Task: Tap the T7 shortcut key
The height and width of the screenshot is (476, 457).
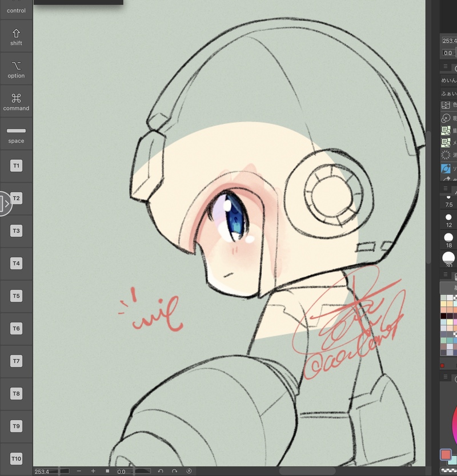Action: pyautogui.click(x=16, y=361)
